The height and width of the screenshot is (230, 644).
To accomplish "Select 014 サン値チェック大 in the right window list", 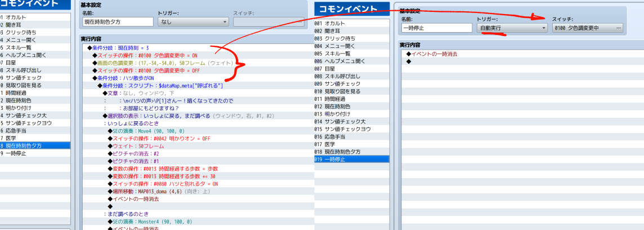I will click(352, 121).
